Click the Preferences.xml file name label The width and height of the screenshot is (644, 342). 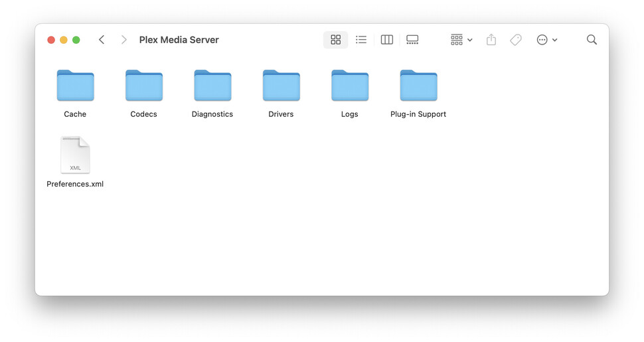(75, 184)
